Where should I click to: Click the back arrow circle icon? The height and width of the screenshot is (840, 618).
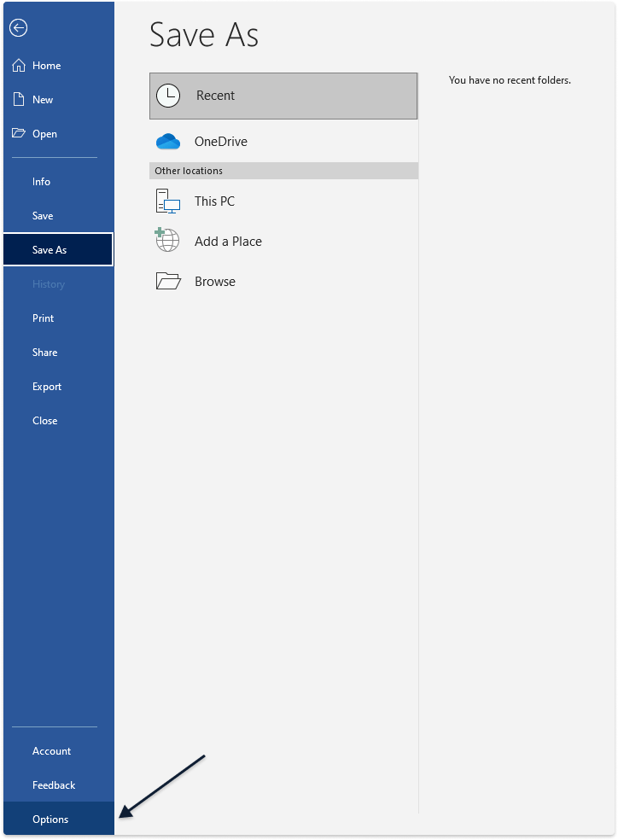click(x=19, y=28)
